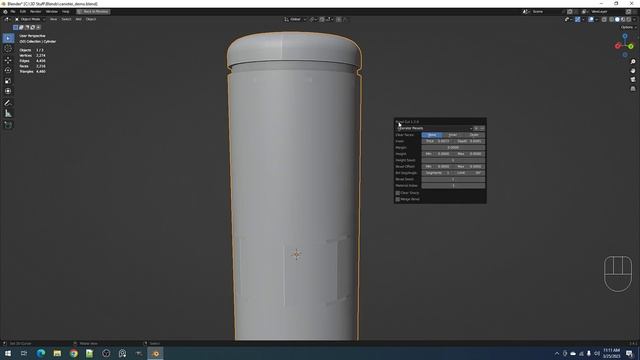
Task: Click the pan view hand icon
Action: tap(633, 71)
